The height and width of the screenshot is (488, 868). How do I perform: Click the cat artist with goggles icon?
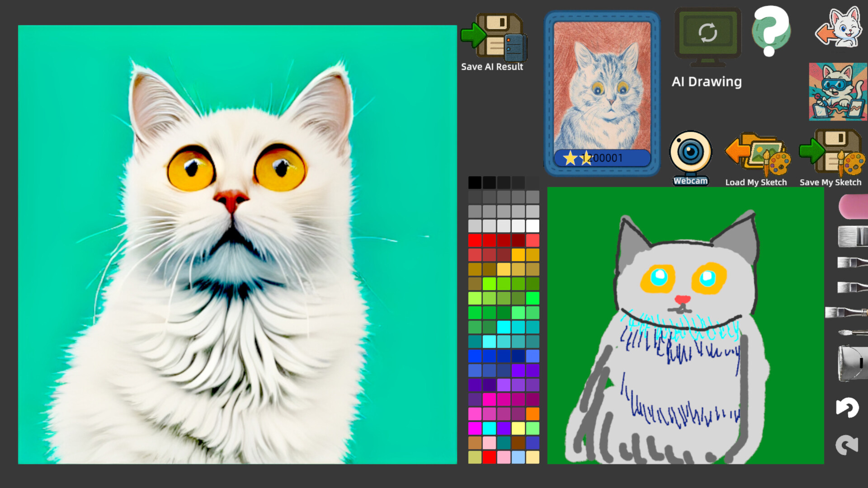pos(837,92)
